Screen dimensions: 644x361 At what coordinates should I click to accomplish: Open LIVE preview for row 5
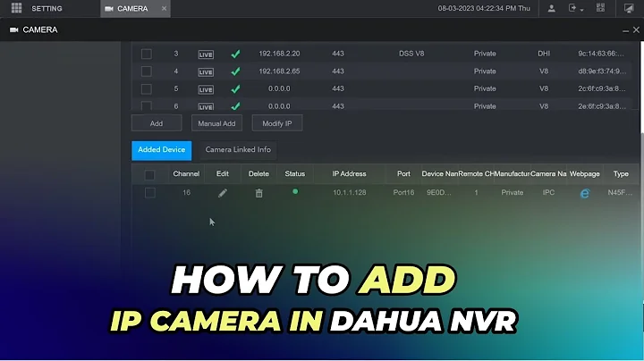(x=206, y=90)
